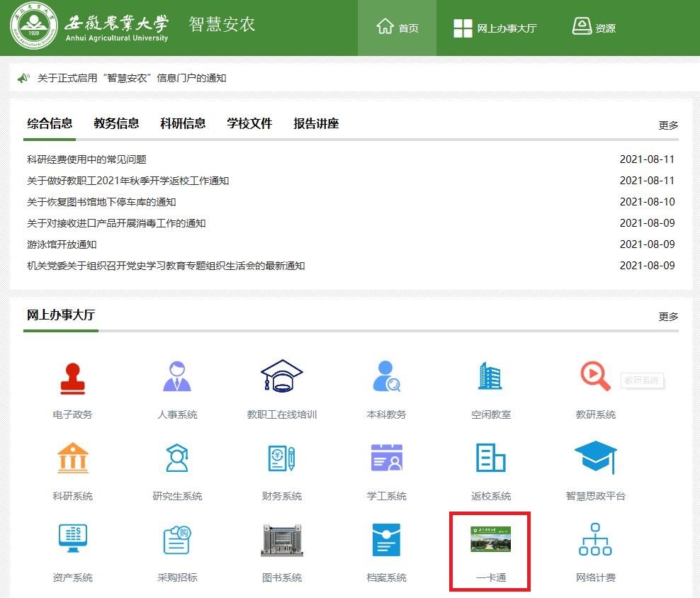Open the 科研系统 bank icon
The width and height of the screenshot is (700, 598).
(x=72, y=458)
